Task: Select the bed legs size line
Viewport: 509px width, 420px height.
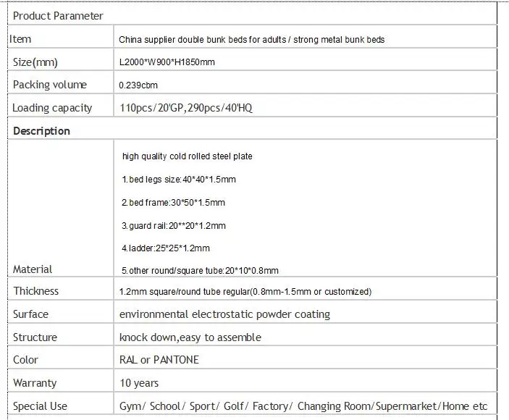Action: (179, 179)
